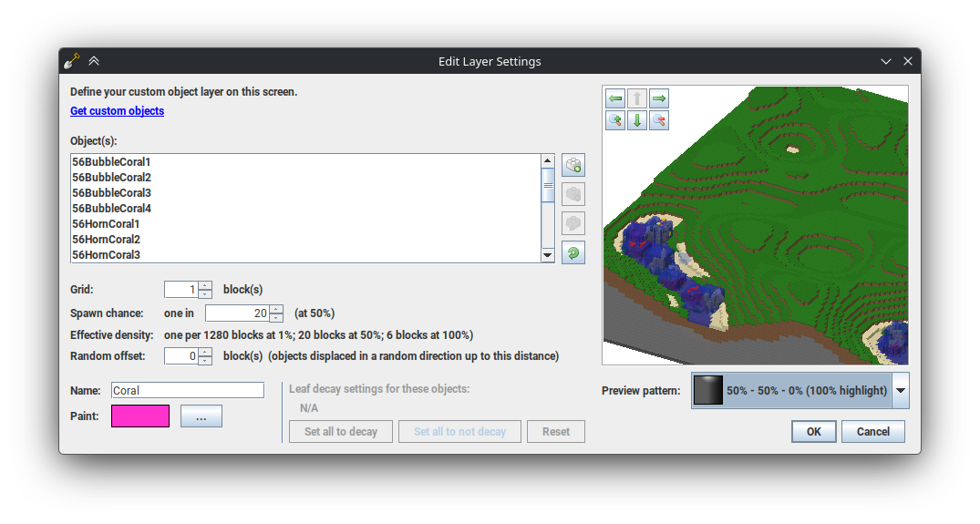Increase the Grid blocks spinner value
Screen dimensions: 980x524
point(205,285)
